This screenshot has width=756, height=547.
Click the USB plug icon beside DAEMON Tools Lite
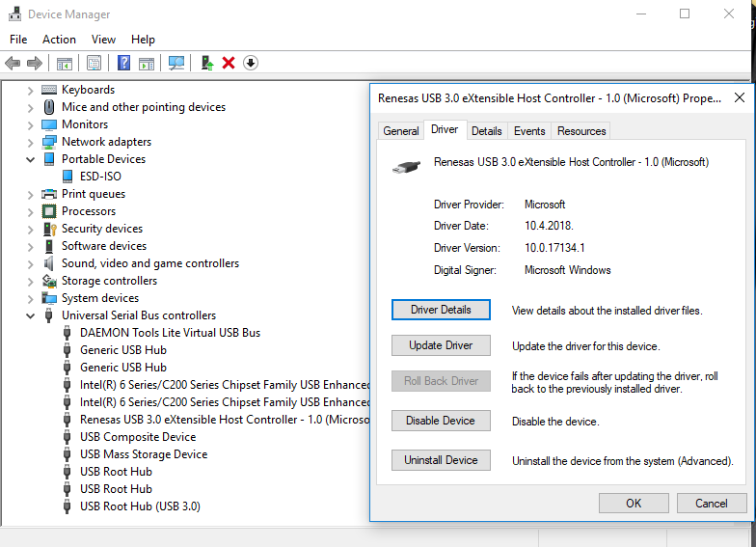[67, 333]
